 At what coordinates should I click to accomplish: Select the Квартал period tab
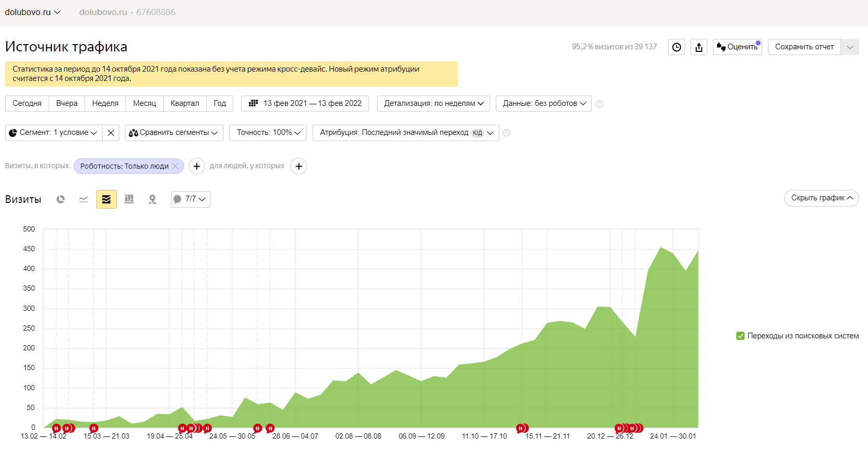pyautogui.click(x=185, y=103)
